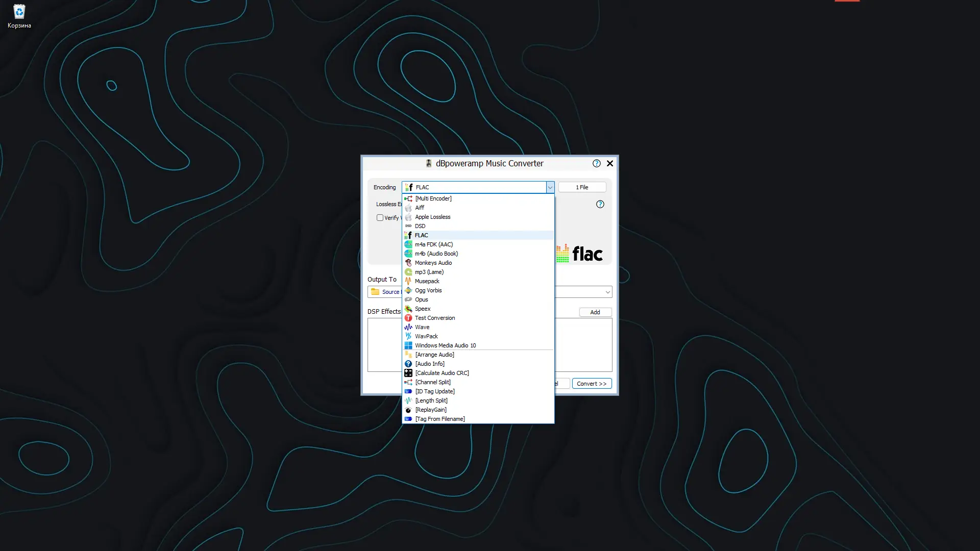Pick Apple Lossless from the list

click(x=432, y=217)
